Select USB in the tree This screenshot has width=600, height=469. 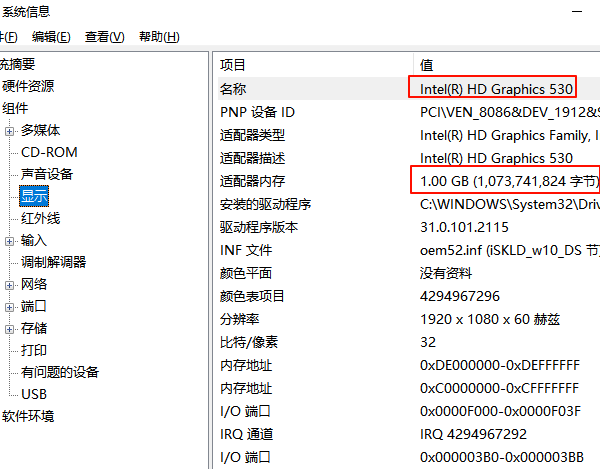coord(34,394)
